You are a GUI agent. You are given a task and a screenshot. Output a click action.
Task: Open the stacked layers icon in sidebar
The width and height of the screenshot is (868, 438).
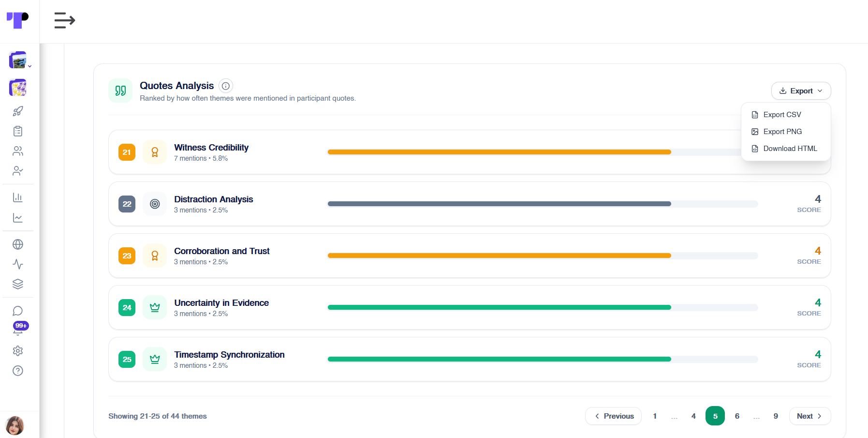[18, 284]
